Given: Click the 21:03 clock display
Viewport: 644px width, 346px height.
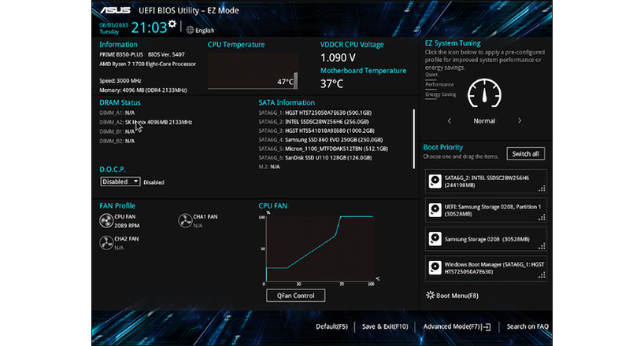Looking at the screenshot, I should point(149,28).
